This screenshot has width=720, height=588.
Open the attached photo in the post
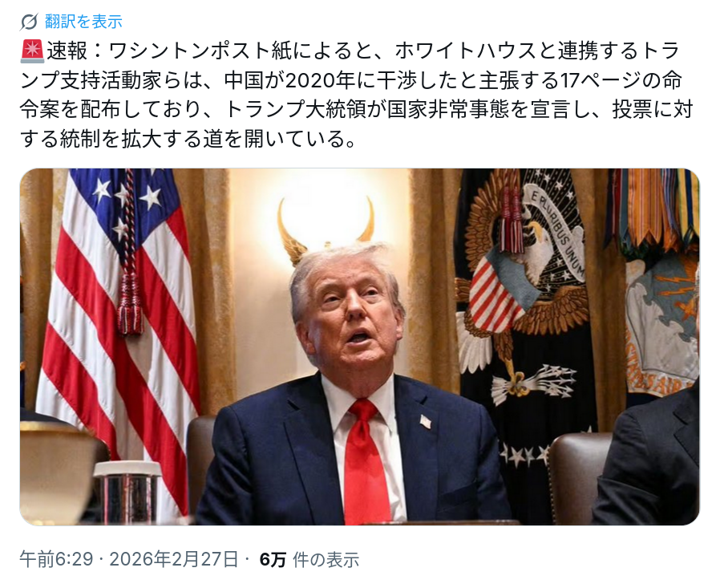coord(359,347)
